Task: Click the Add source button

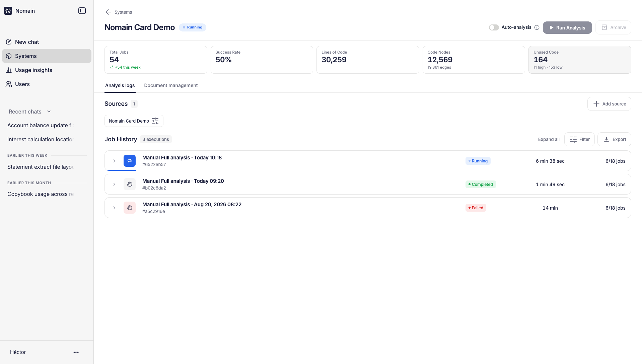Action: pos(609,104)
